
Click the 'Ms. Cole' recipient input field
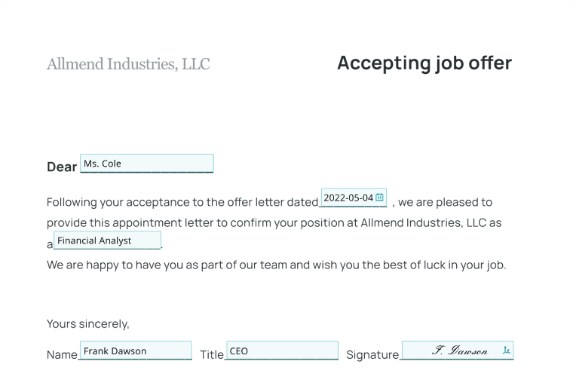[x=147, y=164]
